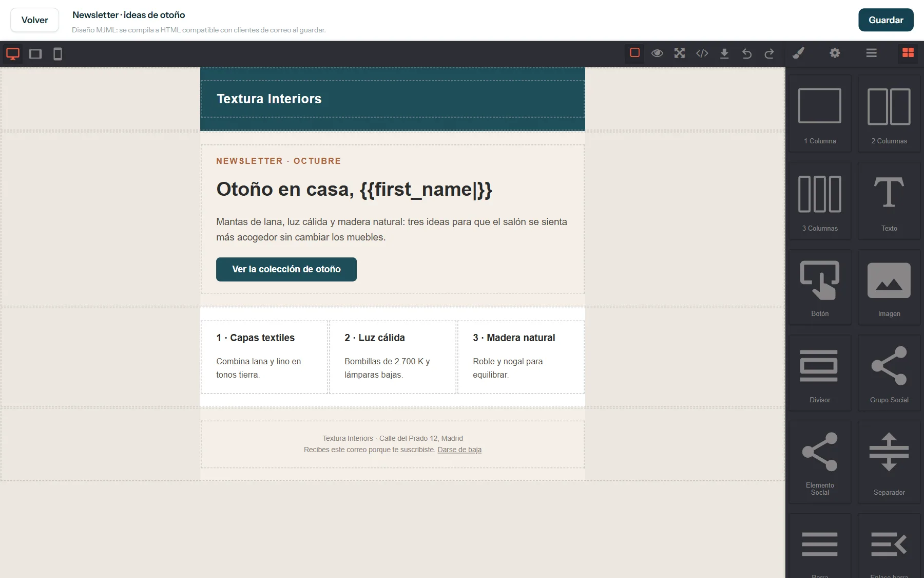Viewport: 924px width, 578px height.
Task: Save the newsletter with Guardar
Action: tap(885, 20)
